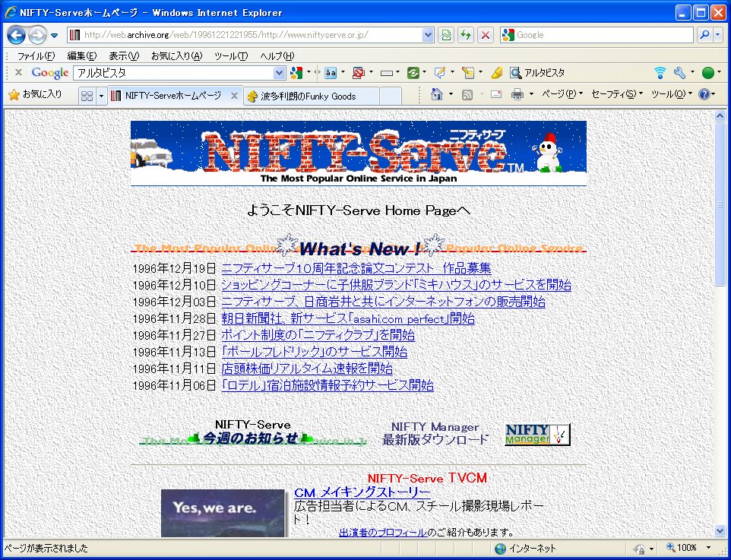731x560 pixels.
Task: Click the speech bubble pencil icon
Action: [x=439, y=73]
